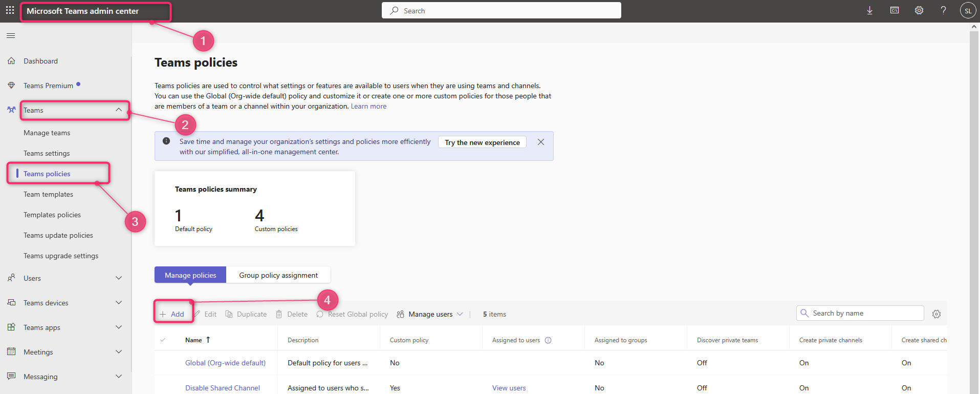Click the Assigned to groups column header
Screen dimensions: 980x394
coord(621,340)
